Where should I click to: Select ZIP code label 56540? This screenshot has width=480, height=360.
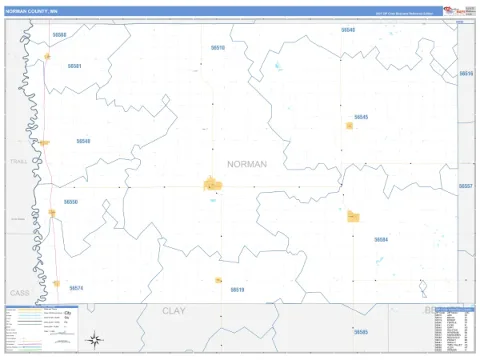[348, 30]
